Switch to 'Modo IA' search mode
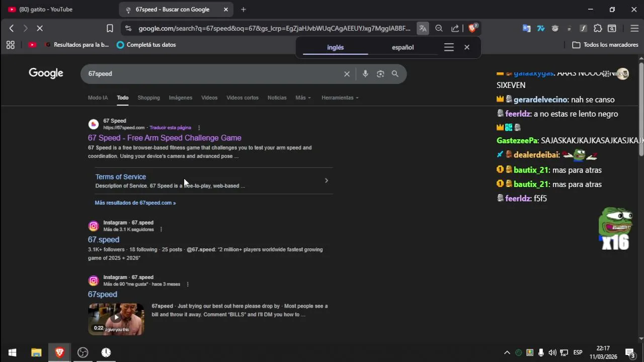The width and height of the screenshot is (644, 362). pyautogui.click(x=98, y=98)
